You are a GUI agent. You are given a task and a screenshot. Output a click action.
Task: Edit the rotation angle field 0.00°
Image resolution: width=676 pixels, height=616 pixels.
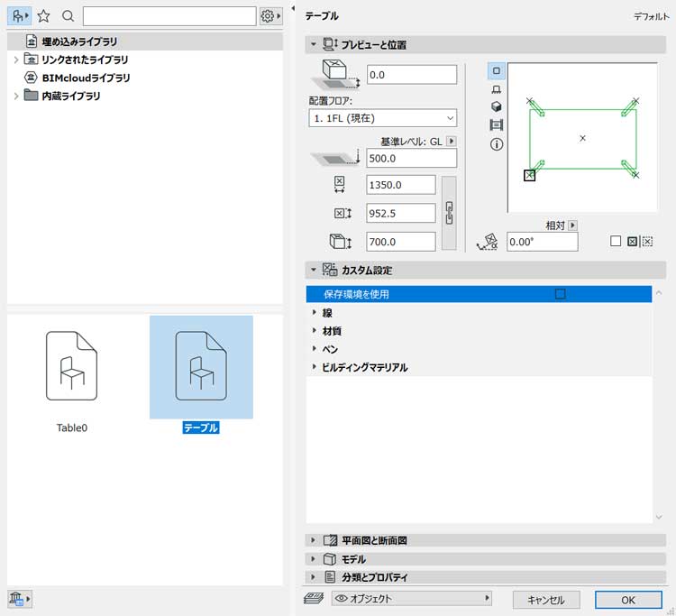[x=542, y=242]
